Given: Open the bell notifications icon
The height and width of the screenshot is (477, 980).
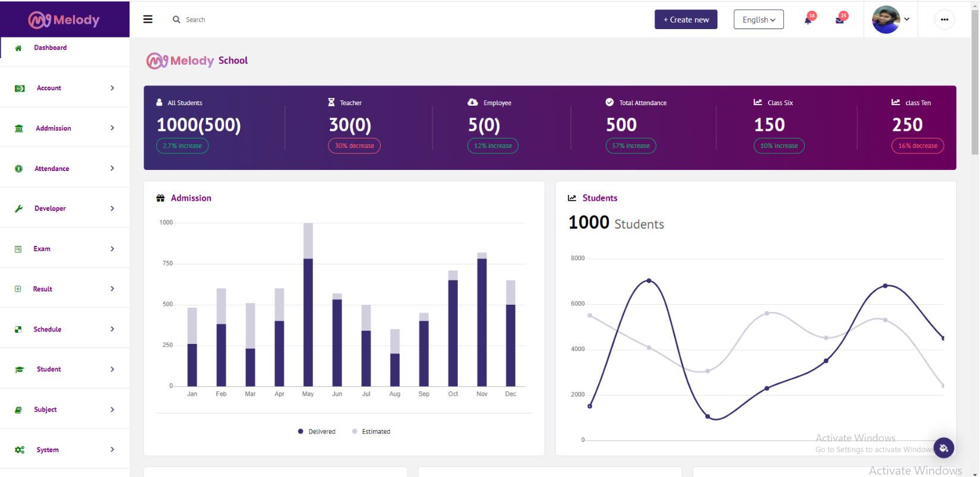Looking at the screenshot, I should (808, 20).
